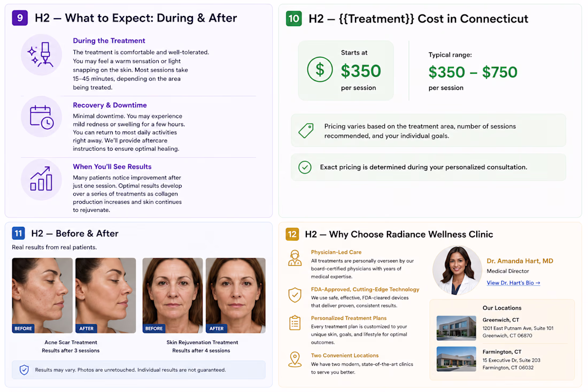Click the During the Treatment heading
This screenshot has width=588, height=392.
point(109,41)
